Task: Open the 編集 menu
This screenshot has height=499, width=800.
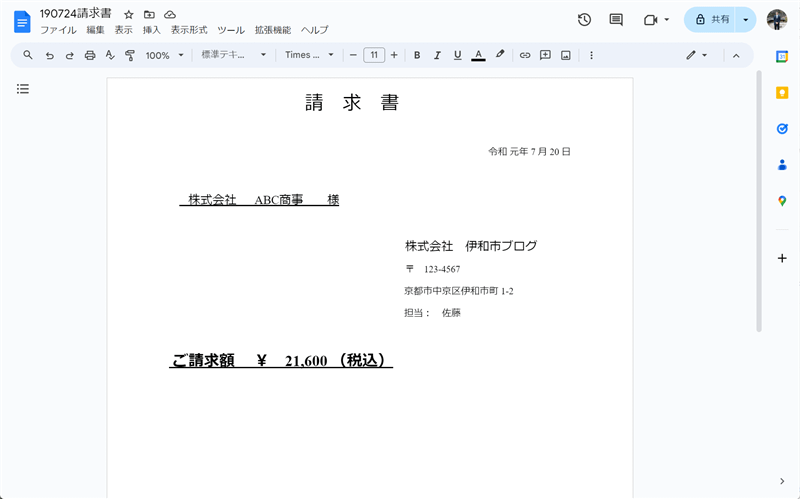Action: tap(95, 30)
